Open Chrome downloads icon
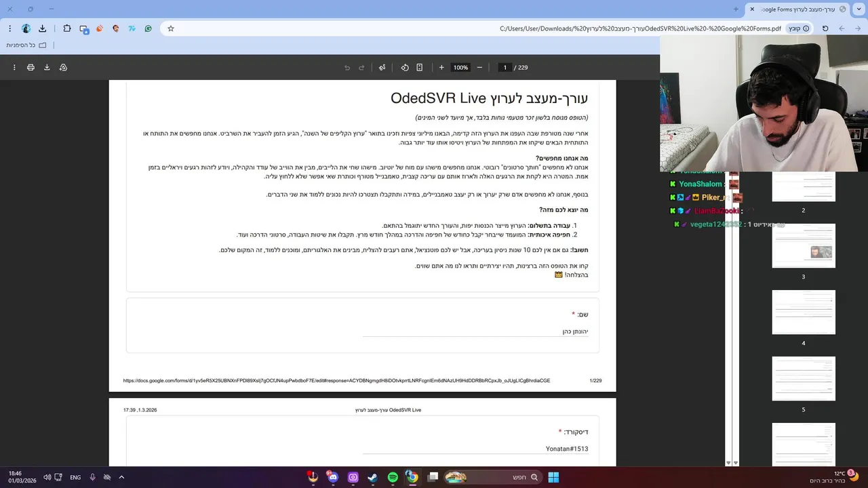 43,28
